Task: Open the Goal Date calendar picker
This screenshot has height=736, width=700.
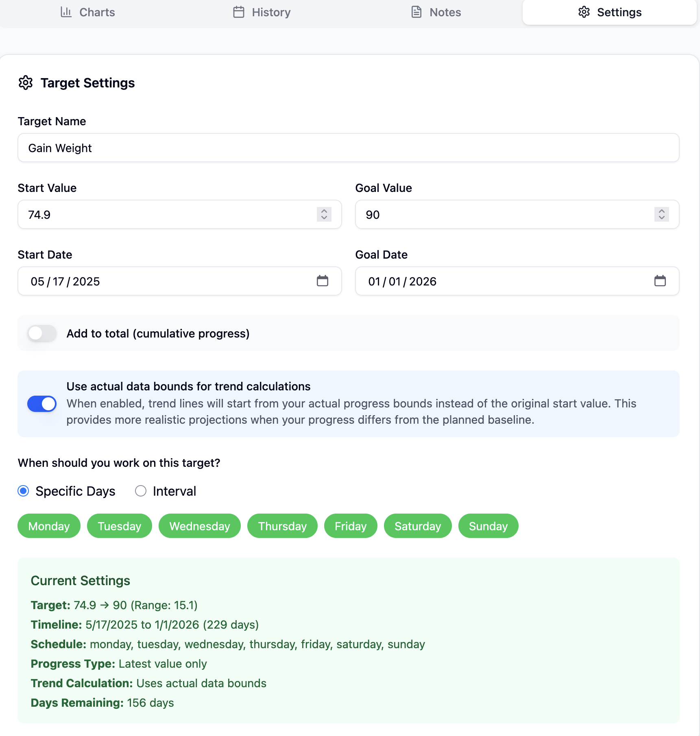Action: (661, 281)
